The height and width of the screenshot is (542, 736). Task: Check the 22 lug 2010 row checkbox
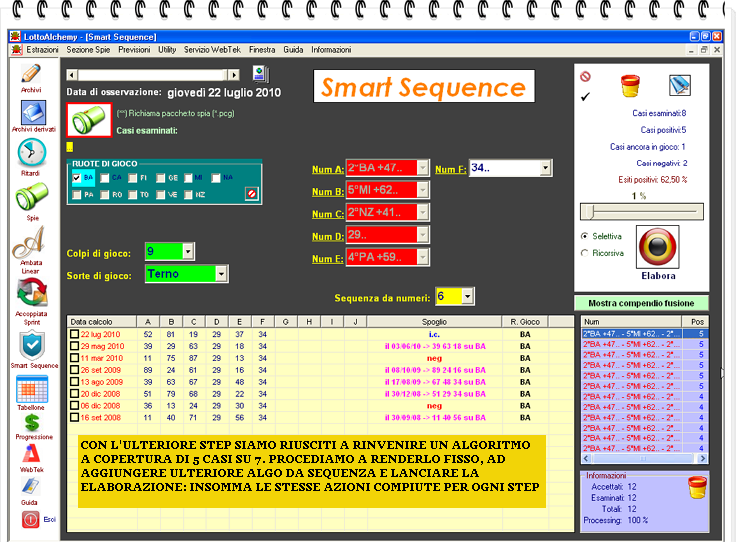pyautogui.click(x=74, y=334)
